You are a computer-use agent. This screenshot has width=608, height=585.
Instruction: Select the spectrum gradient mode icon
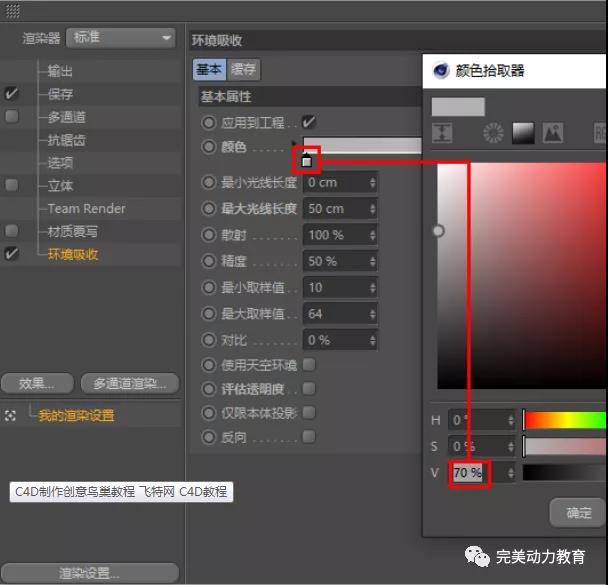(x=523, y=133)
